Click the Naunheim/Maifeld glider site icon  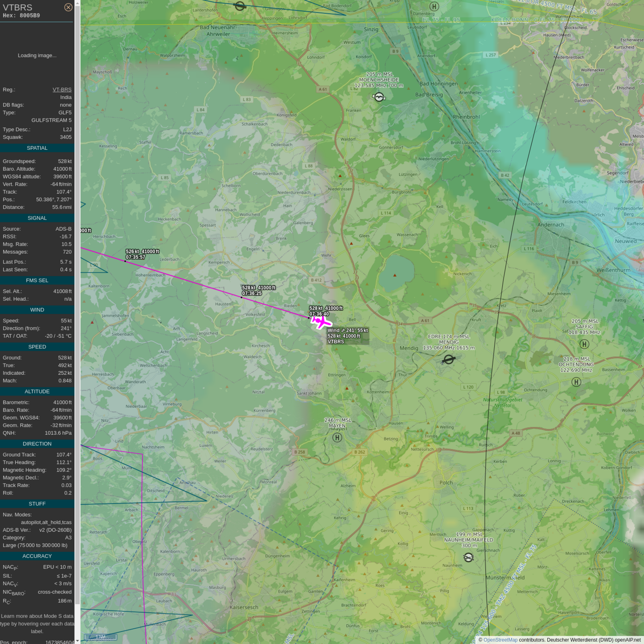468,557
